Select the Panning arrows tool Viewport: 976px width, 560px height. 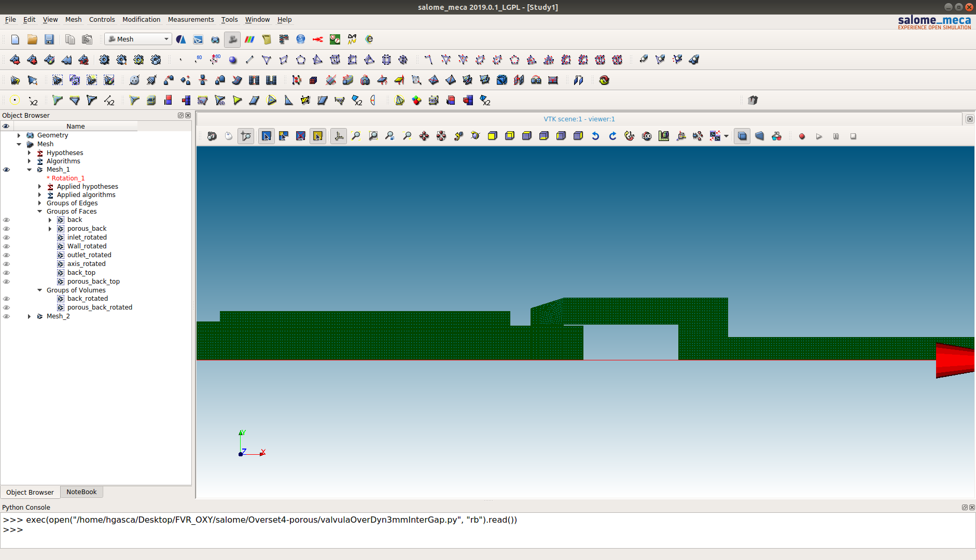424,136
